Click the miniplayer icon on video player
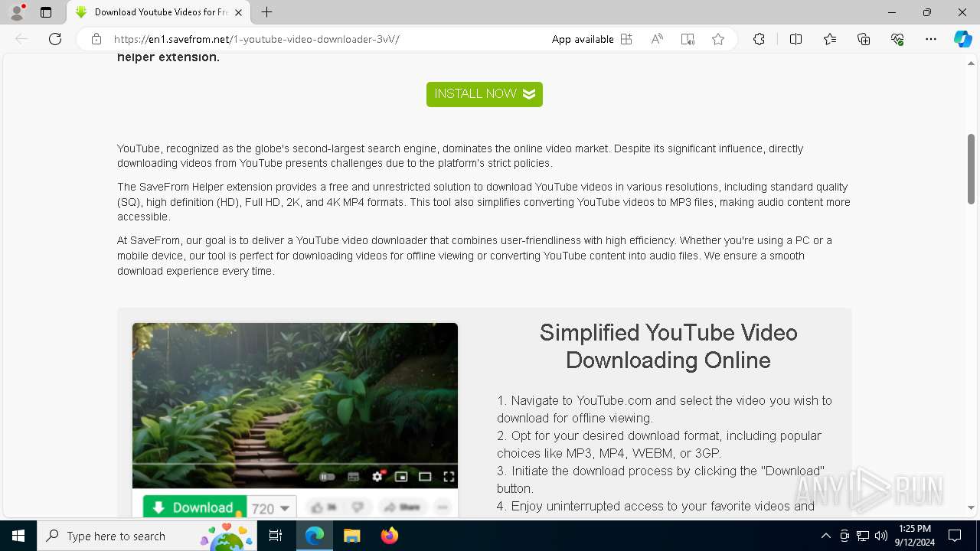The height and width of the screenshot is (551, 980). pos(401,477)
